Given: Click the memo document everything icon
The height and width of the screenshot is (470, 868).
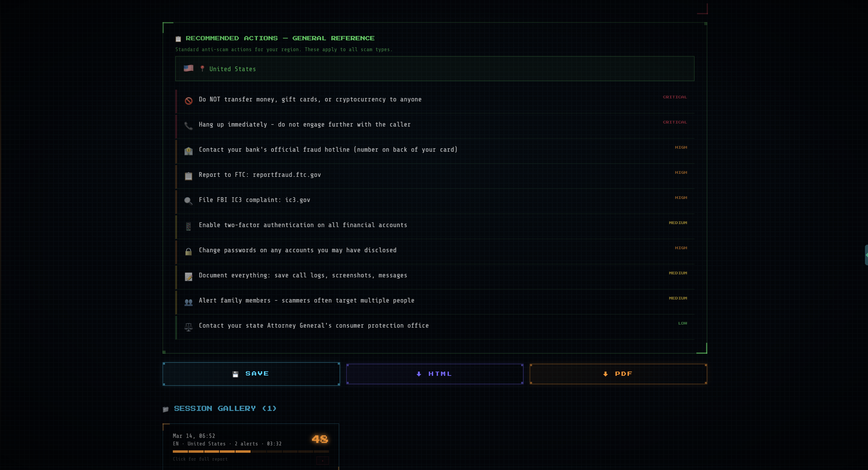Looking at the screenshot, I should click(x=188, y=277).
